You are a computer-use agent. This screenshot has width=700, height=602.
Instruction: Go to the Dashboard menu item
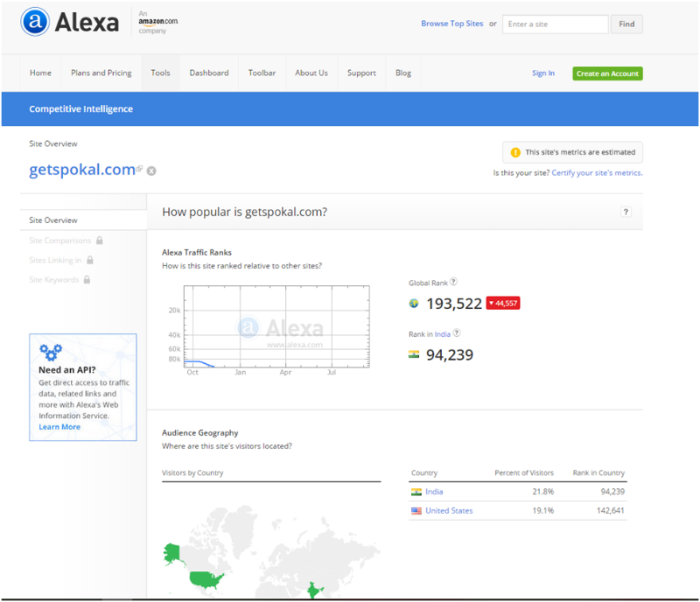tap(209, 73)
